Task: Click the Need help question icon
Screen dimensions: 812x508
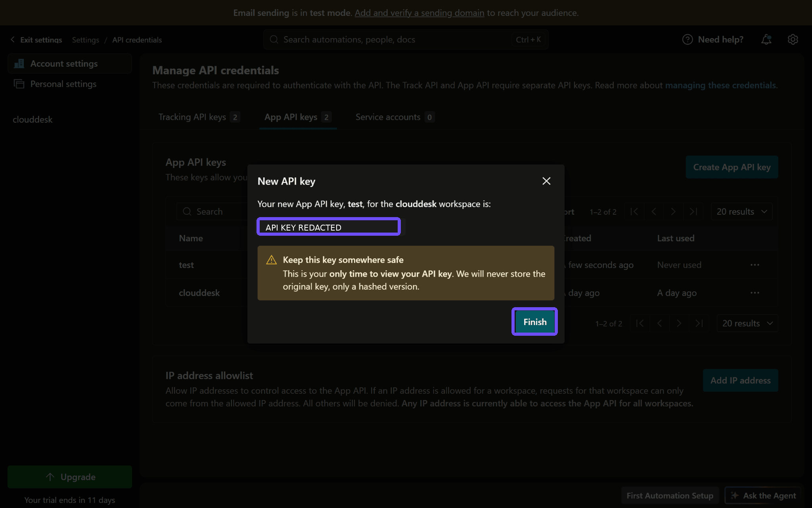Action: click(x=688, y=39)
